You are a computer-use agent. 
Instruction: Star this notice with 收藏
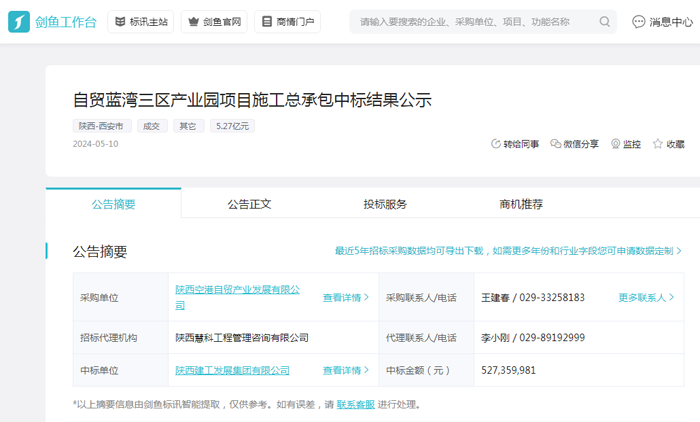click(668, 144)
